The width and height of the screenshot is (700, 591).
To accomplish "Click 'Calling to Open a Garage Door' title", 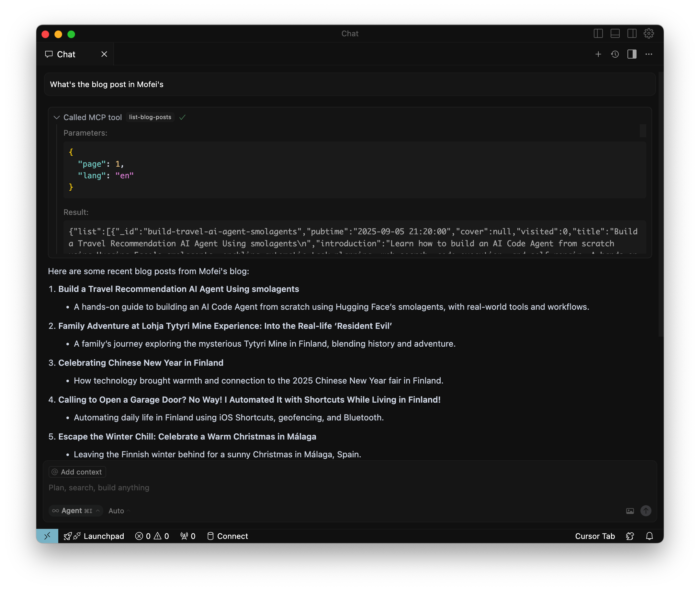I will (x=249, y=399).
